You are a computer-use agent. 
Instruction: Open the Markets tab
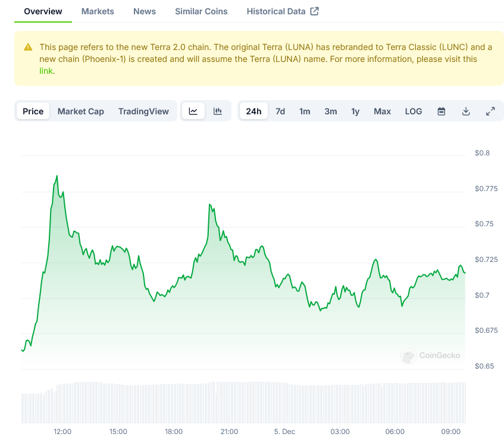point(98,11)
